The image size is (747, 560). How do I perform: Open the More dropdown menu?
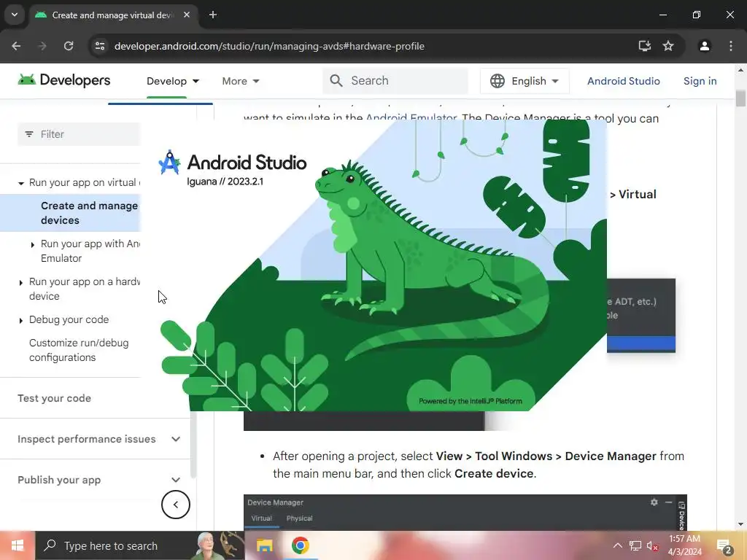pos(241,81)
